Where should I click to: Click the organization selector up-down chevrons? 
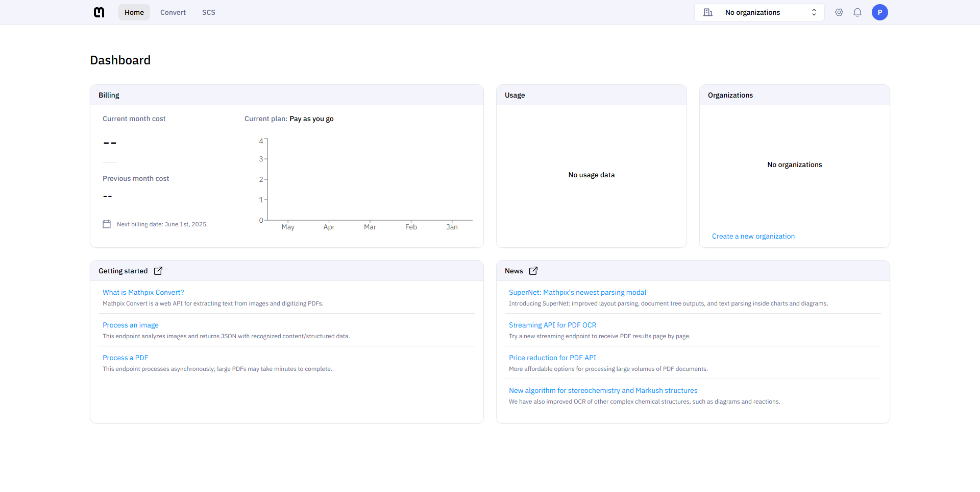click(x=814, y=12)
